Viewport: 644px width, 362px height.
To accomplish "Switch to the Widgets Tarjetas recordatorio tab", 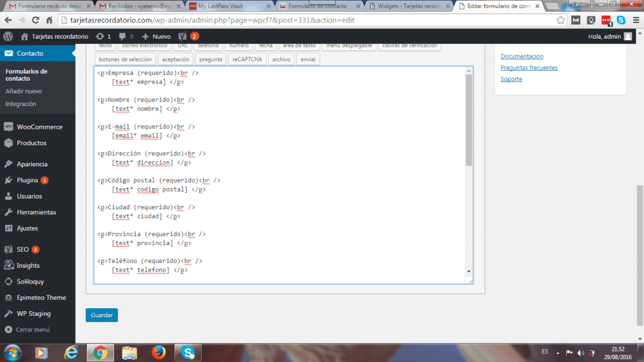I will 409,6.
